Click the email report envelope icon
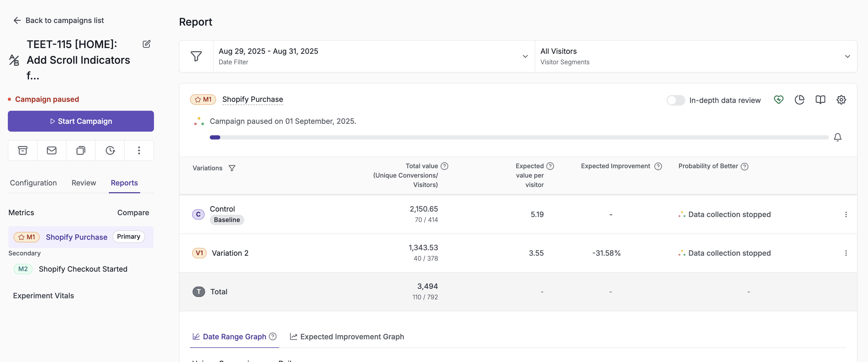 tap(52, 150)
